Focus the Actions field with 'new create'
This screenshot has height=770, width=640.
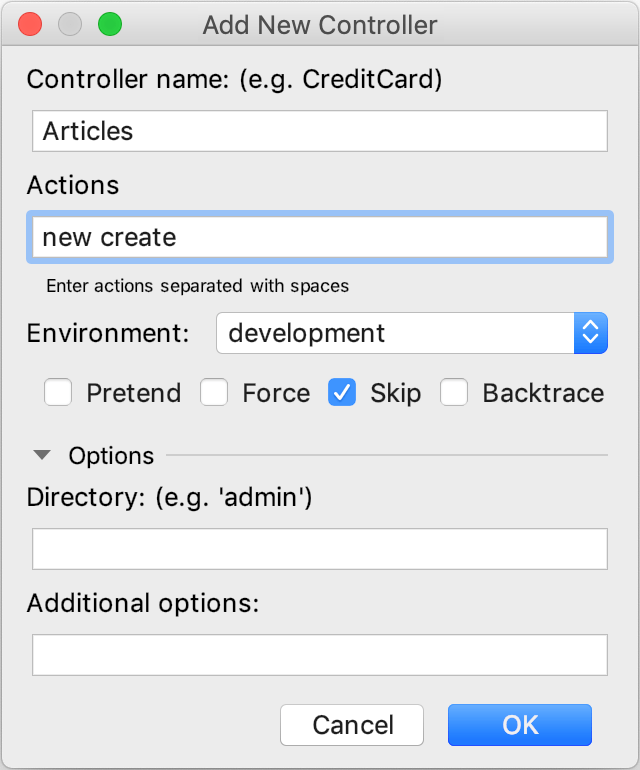pos(320,237)
